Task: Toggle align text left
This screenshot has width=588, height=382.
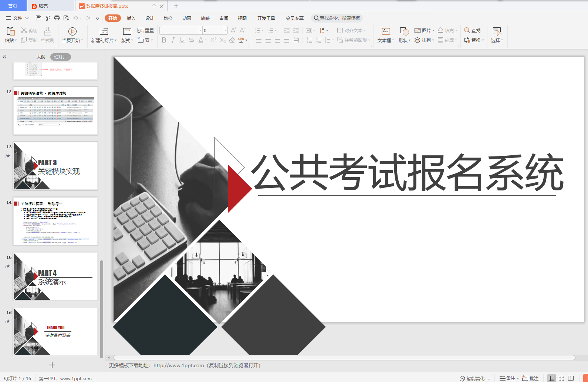Action: pos(259,40)
